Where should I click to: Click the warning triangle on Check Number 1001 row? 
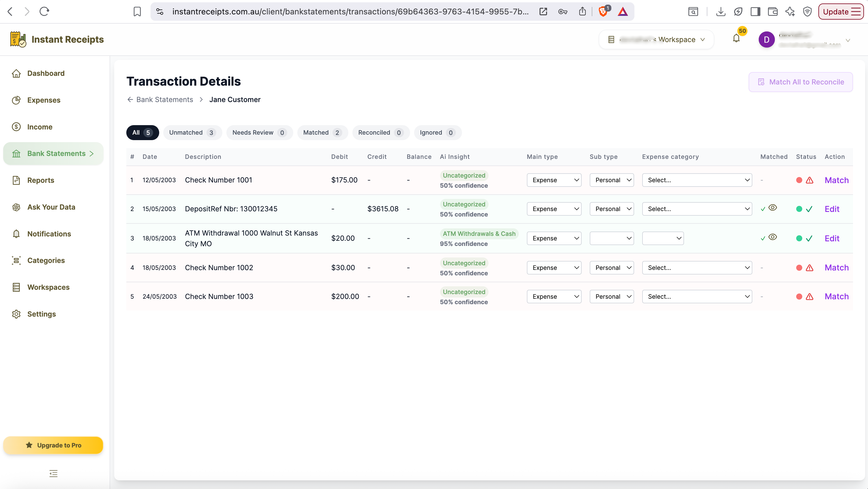pyautogui.click(x=809, y=180)
